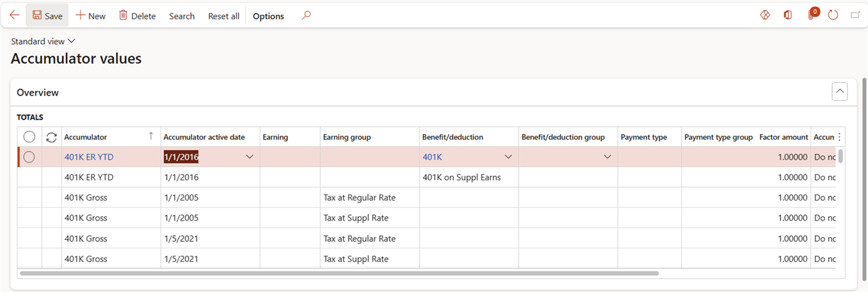Click the Benefit/deduction column header
Viewport: 868px width, 292px height.
(x=469, y=137)
